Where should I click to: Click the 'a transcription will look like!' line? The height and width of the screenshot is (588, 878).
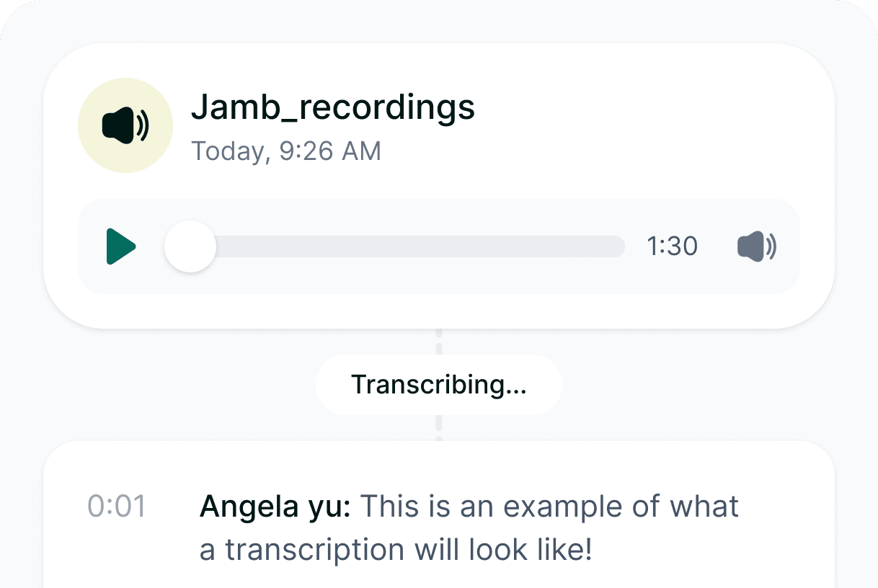pos(396,550)
